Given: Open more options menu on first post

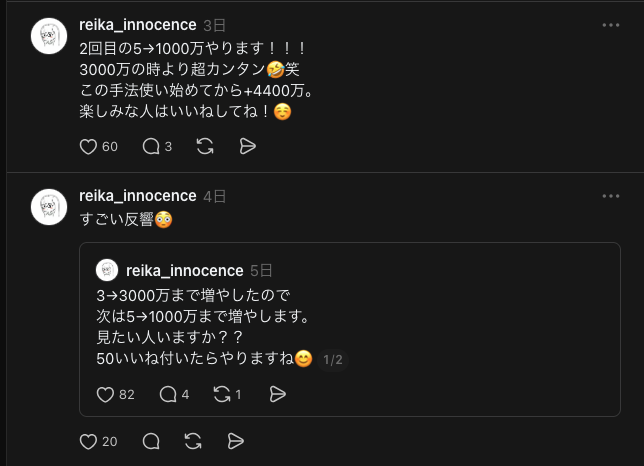Looking at the screenshot, I should [x=610, y=24].
